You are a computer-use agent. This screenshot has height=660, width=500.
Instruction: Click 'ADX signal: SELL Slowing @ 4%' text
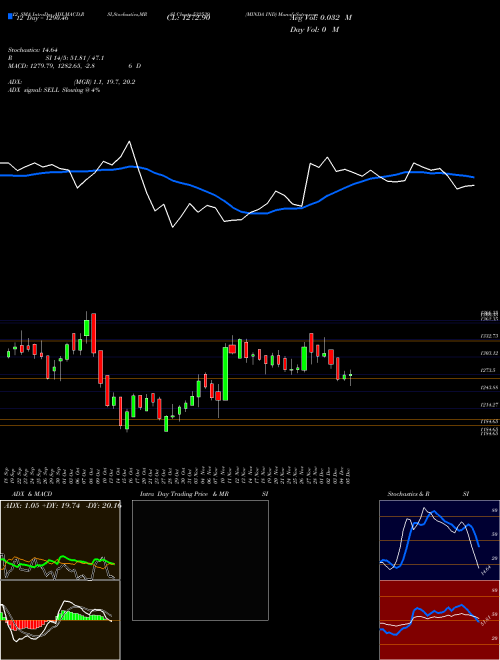point(54,90)
